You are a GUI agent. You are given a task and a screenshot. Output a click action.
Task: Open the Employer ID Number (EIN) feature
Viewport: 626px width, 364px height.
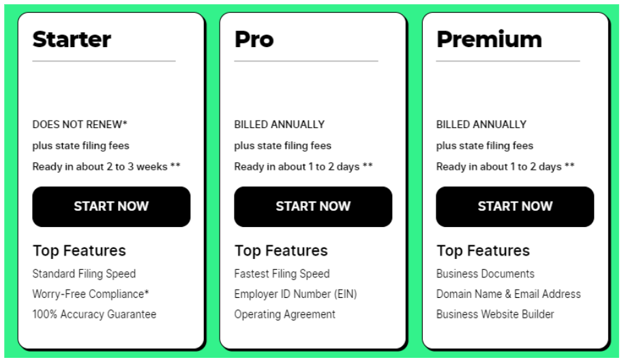(295, 294)
